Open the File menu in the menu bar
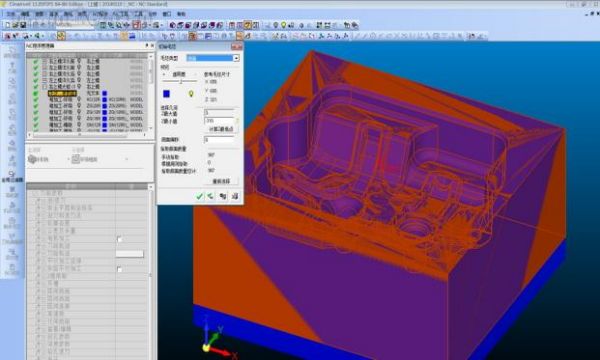600x360 pixels. click(10, 14)
